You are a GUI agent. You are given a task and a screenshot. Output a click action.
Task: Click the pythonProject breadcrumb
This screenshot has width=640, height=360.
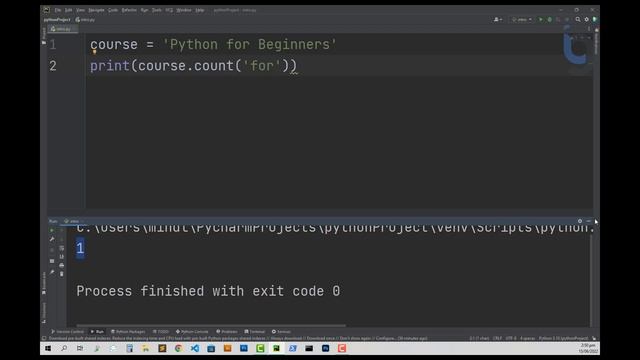(57, 20)
